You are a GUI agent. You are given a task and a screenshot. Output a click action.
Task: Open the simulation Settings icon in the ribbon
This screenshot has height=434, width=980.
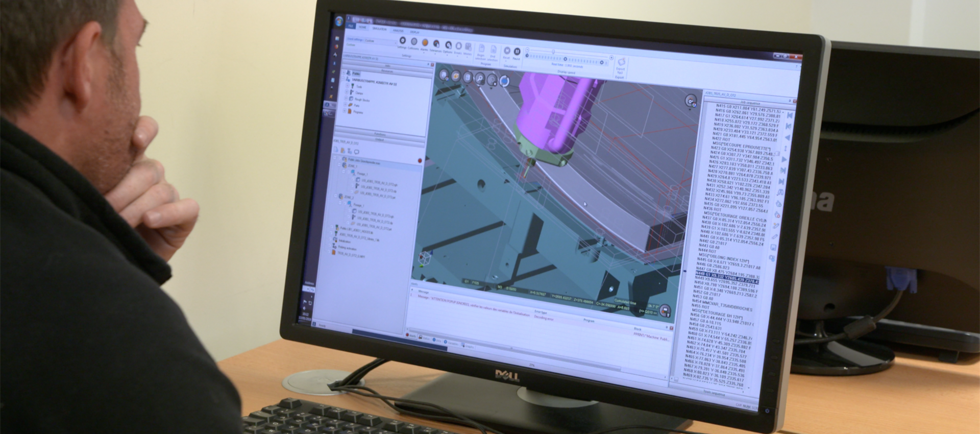[403, 40]
